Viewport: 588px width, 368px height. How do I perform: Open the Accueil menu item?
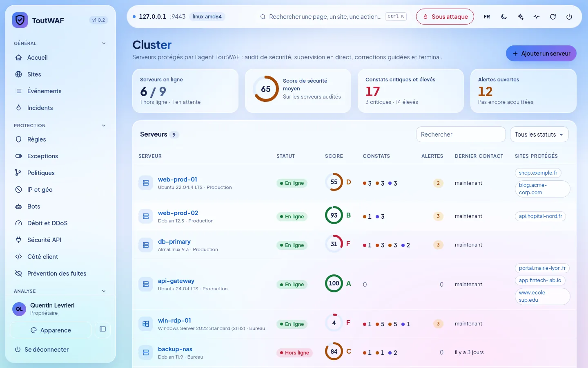60,58
